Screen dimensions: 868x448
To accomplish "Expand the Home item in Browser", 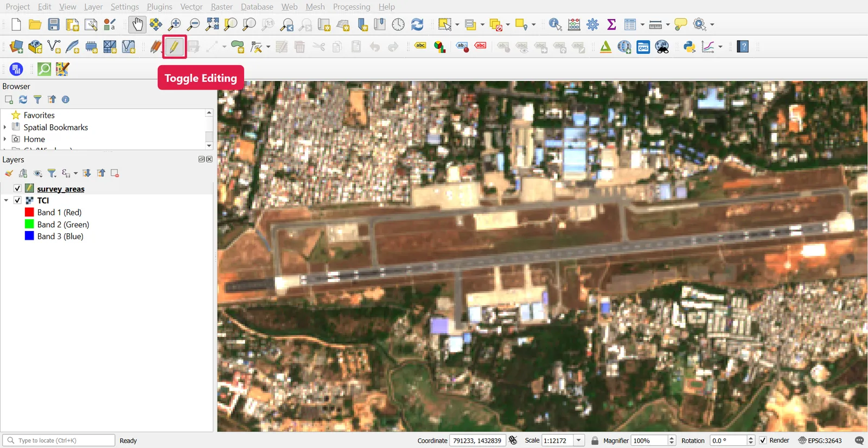I will click(5, 139).
